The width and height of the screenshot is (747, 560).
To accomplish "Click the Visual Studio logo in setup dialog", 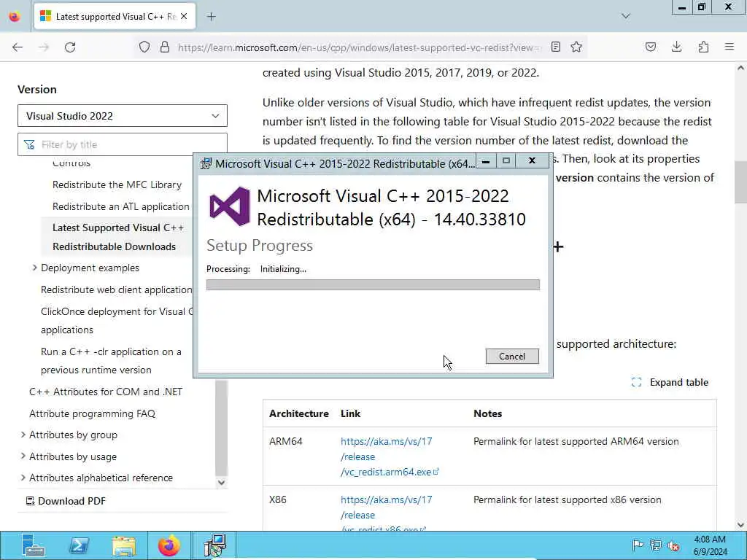I will 230,206.
